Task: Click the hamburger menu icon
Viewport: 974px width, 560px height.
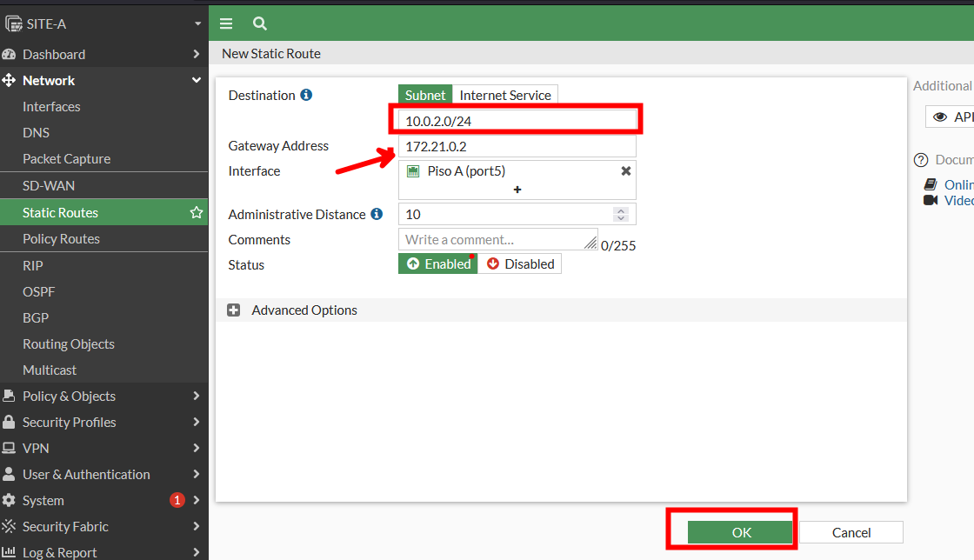Action: [x=226, y=23]
